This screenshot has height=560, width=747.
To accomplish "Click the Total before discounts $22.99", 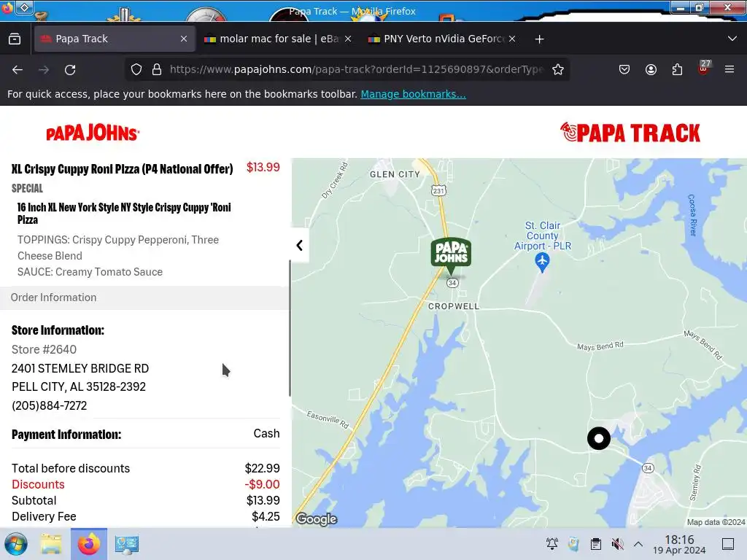I will (262, 468).
